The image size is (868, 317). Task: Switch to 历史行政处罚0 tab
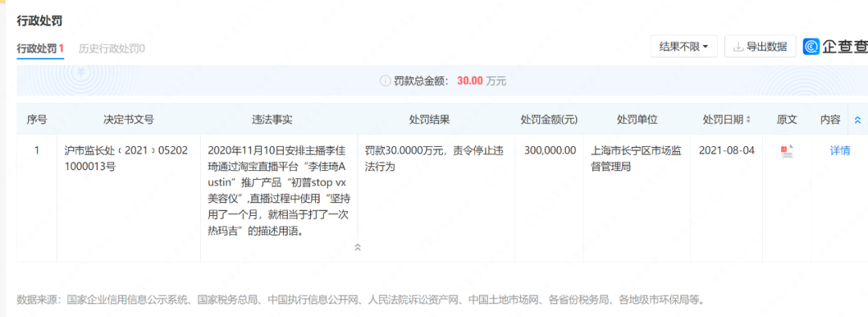pyautogui.click(x=112, y=48)
